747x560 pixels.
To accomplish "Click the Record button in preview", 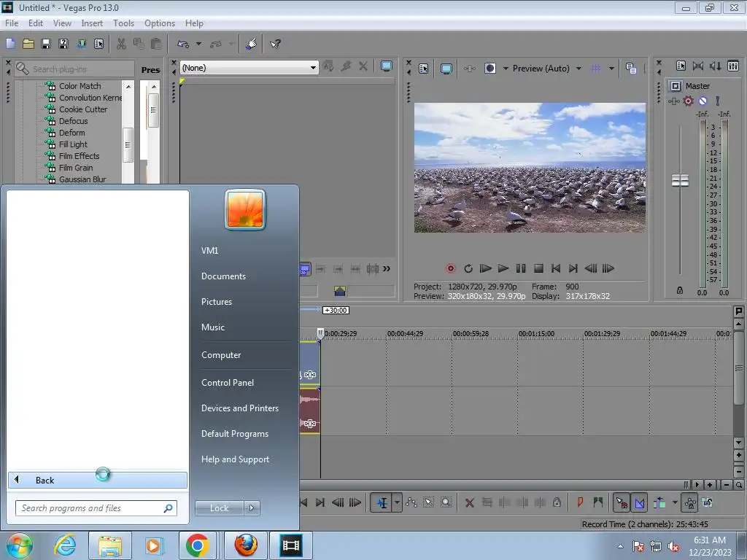I will [451, 268].
